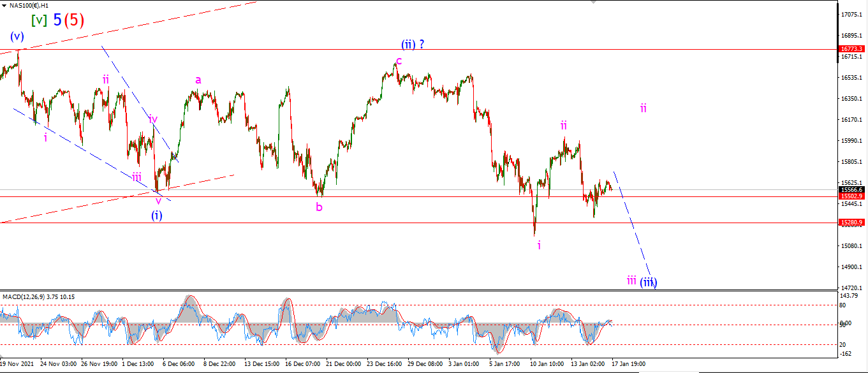The image size is (868, 373).
Task: Select the red 15280.9 price level tag
Action: (852, 223)
